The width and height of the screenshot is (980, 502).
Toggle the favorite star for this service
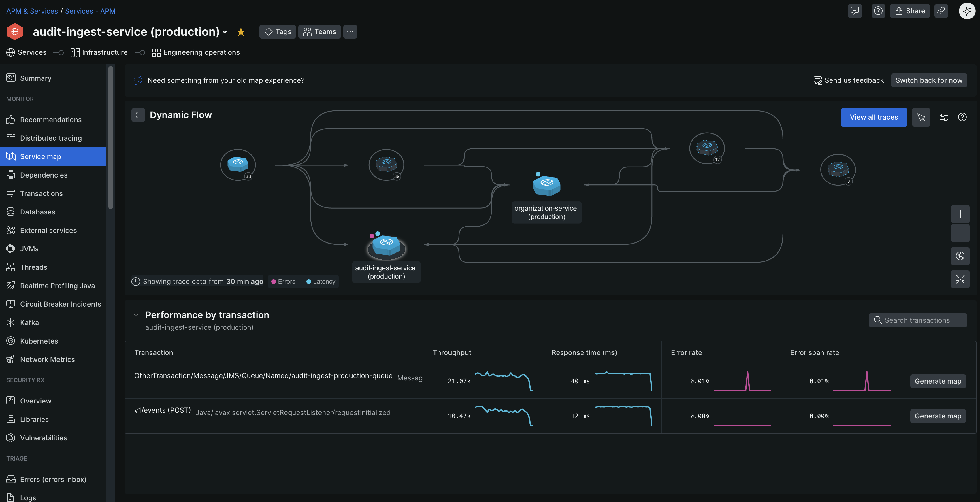(x=241, y=32)
